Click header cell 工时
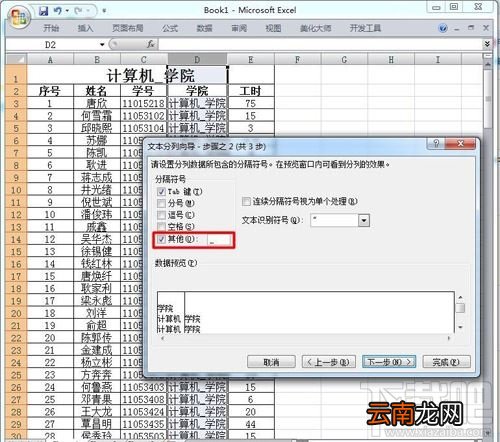This screenshot has height=442, width=500. coord(251,91)
